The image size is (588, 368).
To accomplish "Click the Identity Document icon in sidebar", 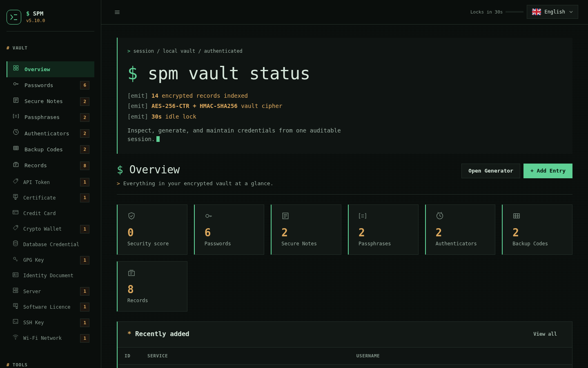I will pos(16,275).
